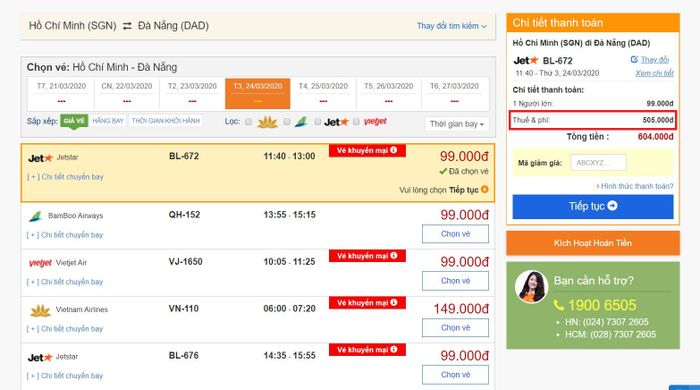Click the Vietjet filter logo

pyautogui.click(x=375, y=121)
